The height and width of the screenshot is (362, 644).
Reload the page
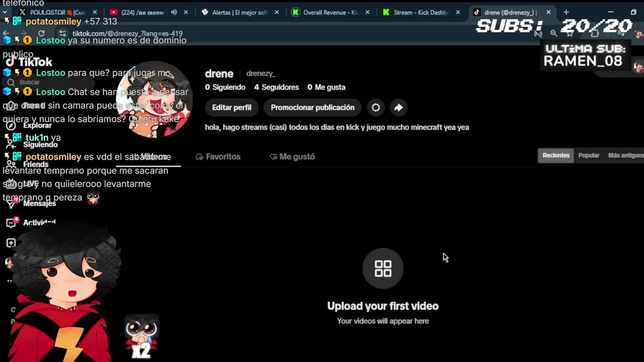(x=41, y=34)
